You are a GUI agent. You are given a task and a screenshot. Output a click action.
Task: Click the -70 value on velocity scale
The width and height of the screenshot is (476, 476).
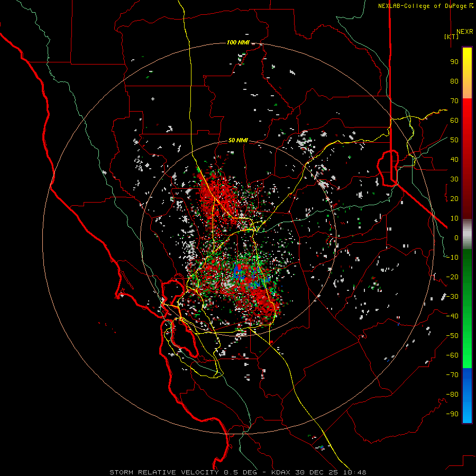(x=452, y=375)
